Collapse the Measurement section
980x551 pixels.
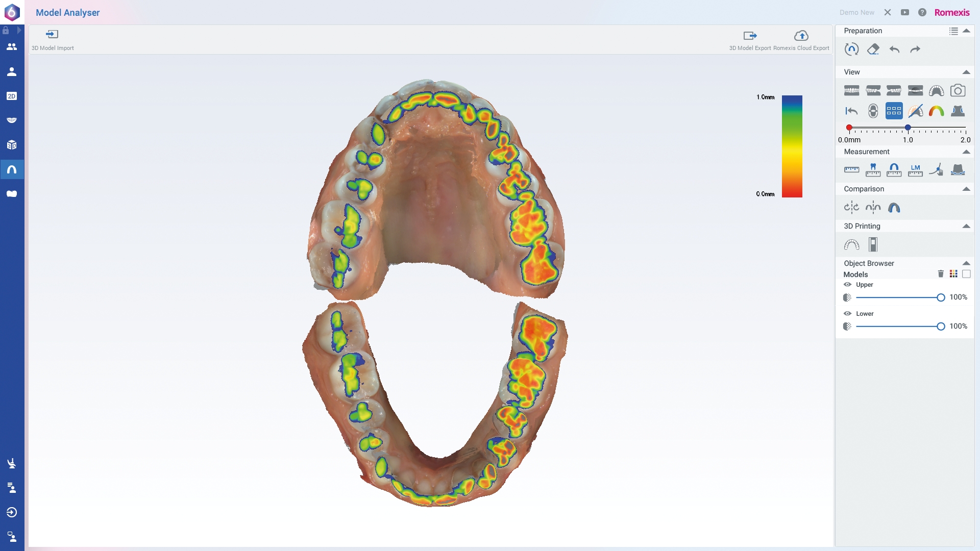966,152
